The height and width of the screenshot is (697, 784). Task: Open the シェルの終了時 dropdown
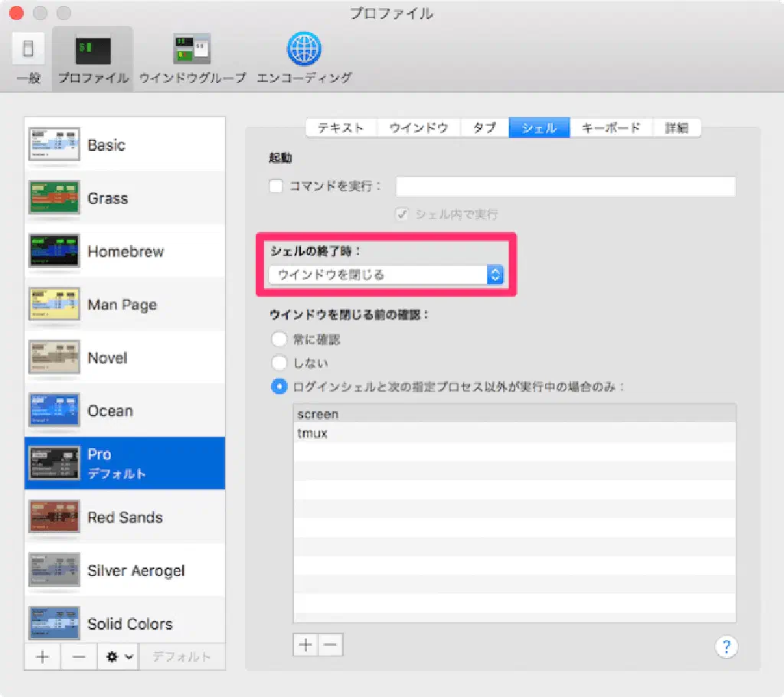click(387, 274)
